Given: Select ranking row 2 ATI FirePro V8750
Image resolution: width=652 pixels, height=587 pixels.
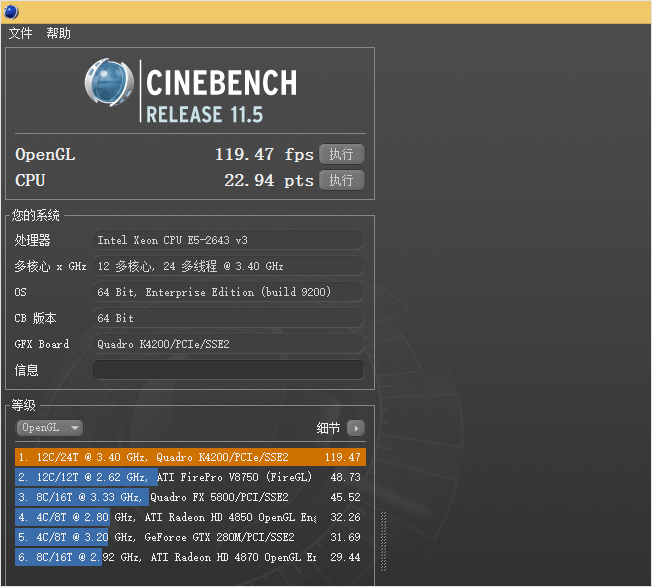Looking at the screenshot, I should 190,477.
